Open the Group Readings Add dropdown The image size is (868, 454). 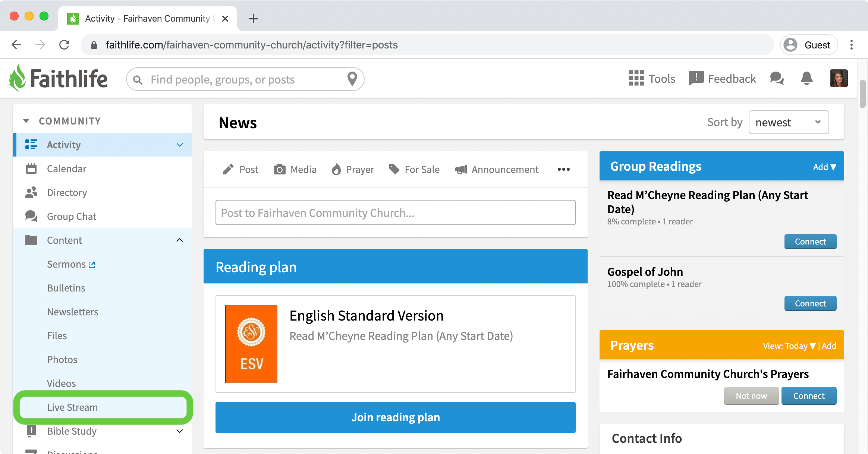824,167
